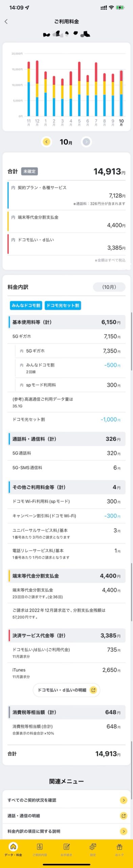Open 通話・通信の明細 external link
Viewport: 133px width, 868px height.
pyautogui.click(x=66, y=815)
